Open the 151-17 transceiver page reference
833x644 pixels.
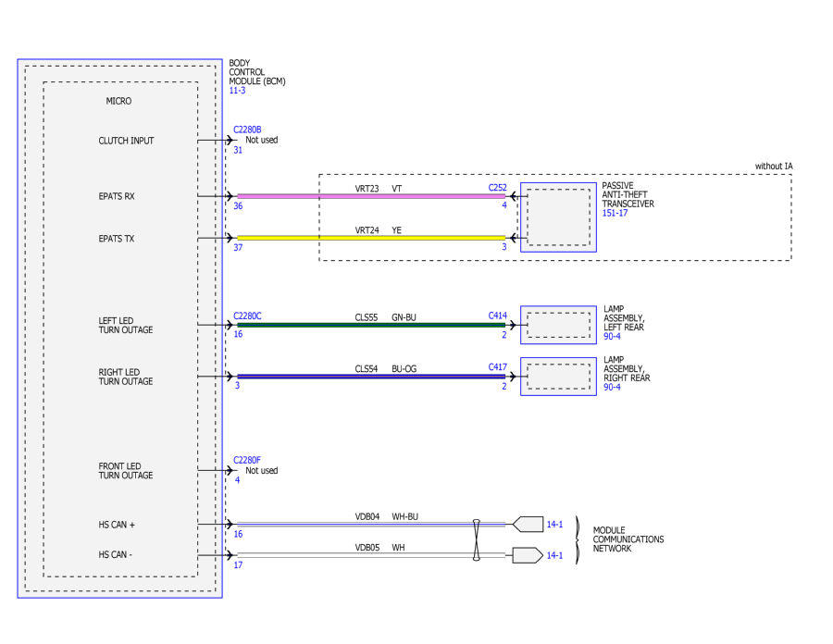coord(615,213)
